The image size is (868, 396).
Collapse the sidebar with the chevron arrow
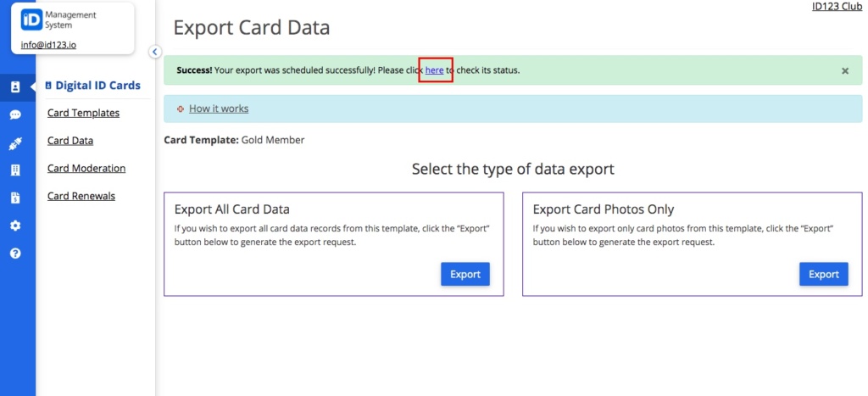tap(155, 52)
